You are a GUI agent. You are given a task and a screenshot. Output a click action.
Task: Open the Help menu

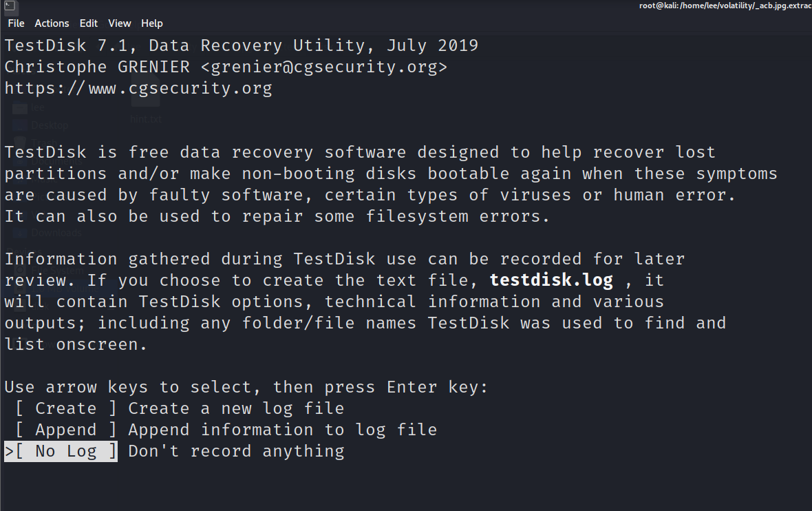[x=152, y=23]
